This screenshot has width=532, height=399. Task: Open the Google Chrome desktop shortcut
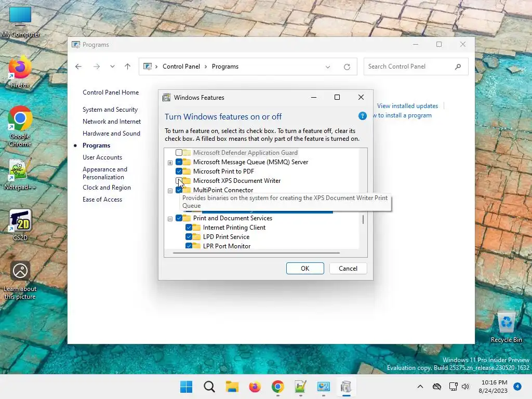(20, 126)
